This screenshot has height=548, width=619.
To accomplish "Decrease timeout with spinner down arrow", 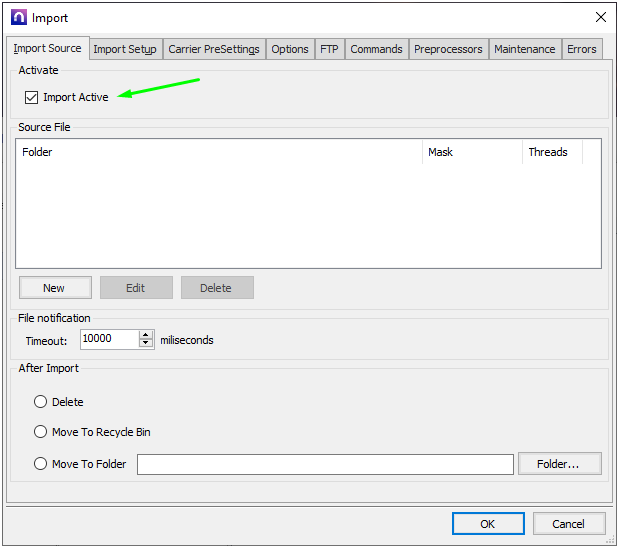I will pos(147,344).
